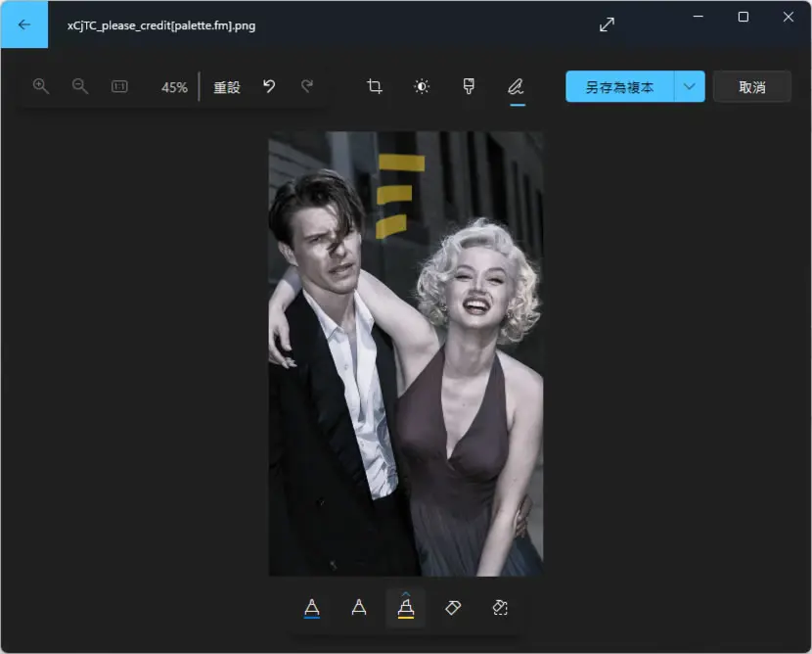Toggle full screen with the diagonal arrows icon
This screenshot has height=654, width=812.
point(607,24)
